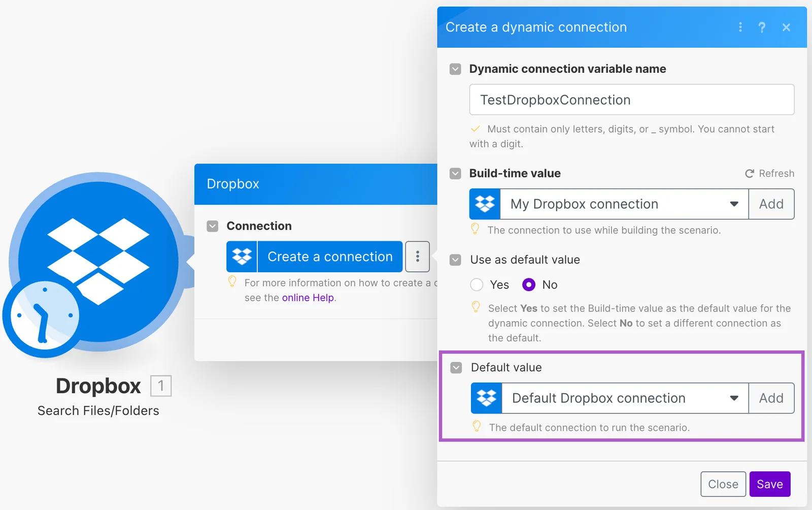The width and height of the screenshot is (812, 510).
Task: Open help question mark in dialog header
Action: 762,27
